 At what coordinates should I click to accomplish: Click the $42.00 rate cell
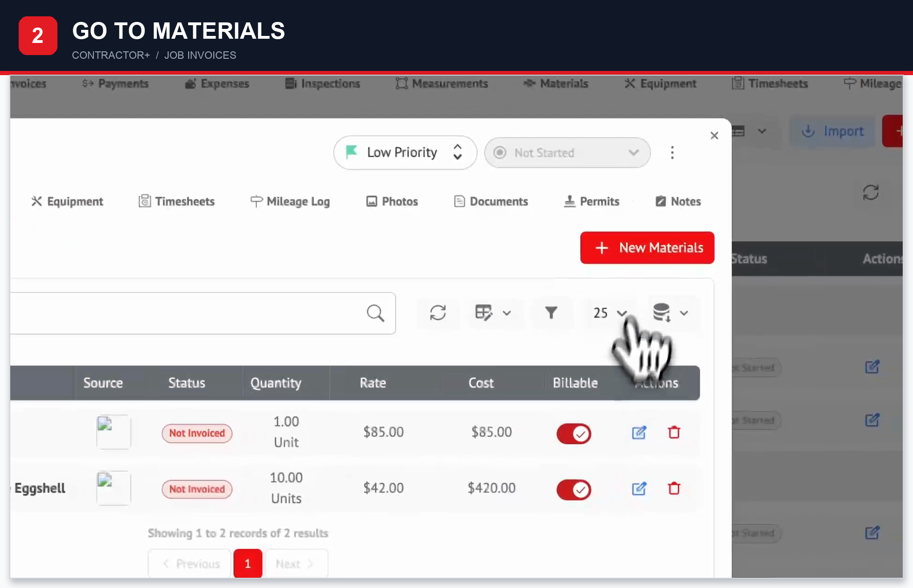(x=383, y=488)
